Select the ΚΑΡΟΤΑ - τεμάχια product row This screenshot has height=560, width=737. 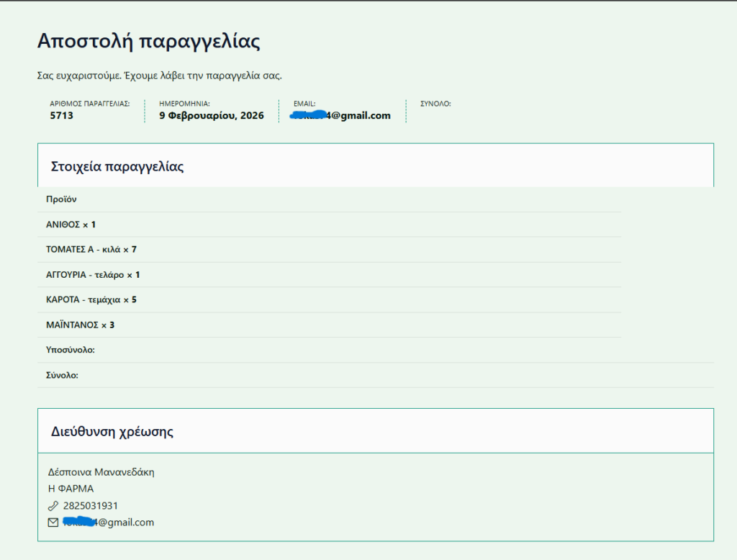pyautogui.click(x=91, y=300)
